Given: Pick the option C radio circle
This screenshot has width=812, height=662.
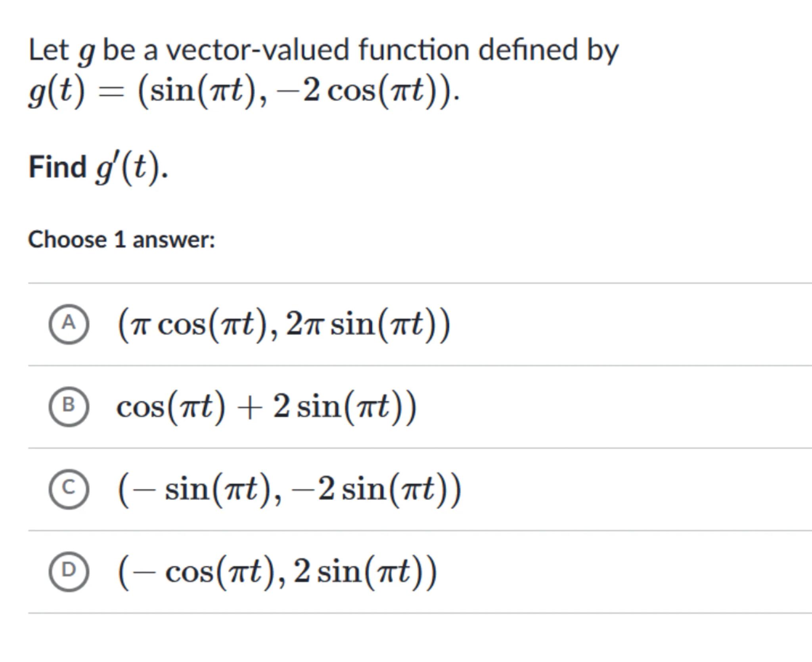Looking at the screenshot, I should [x=69, y=488].
